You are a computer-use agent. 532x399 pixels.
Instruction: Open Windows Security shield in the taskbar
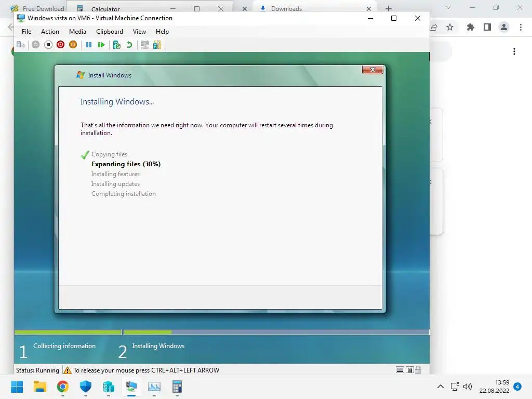86,387
